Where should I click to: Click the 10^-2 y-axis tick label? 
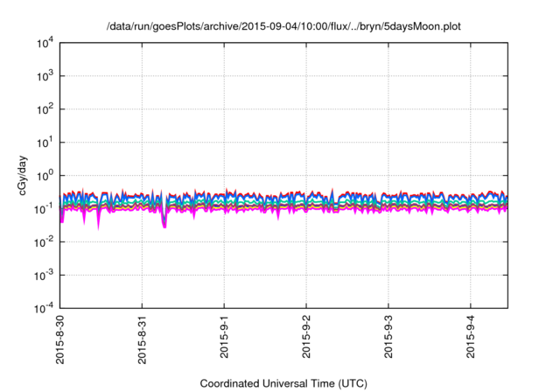point(44,242)
